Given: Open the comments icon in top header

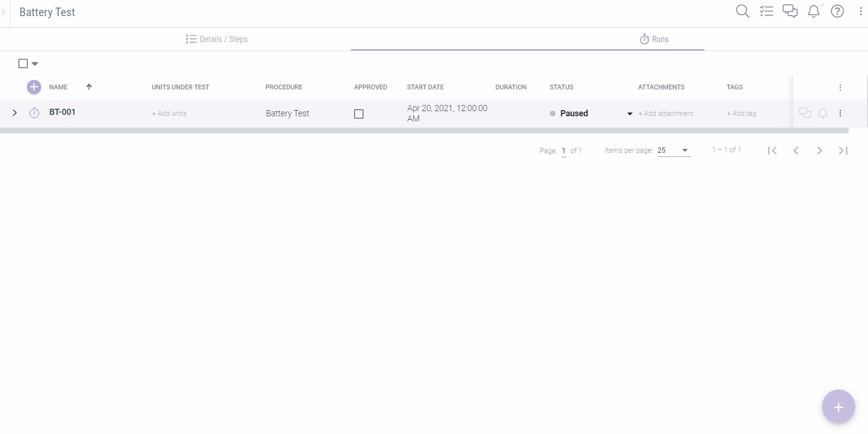Looking at the screenshot, I should tap(790, 11).
